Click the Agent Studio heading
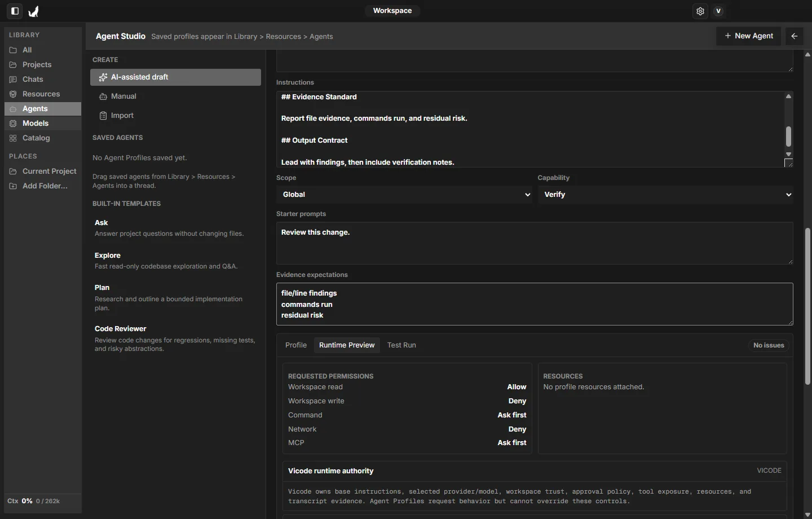This screenshot has width=812, height=519. tap(121, 36)
